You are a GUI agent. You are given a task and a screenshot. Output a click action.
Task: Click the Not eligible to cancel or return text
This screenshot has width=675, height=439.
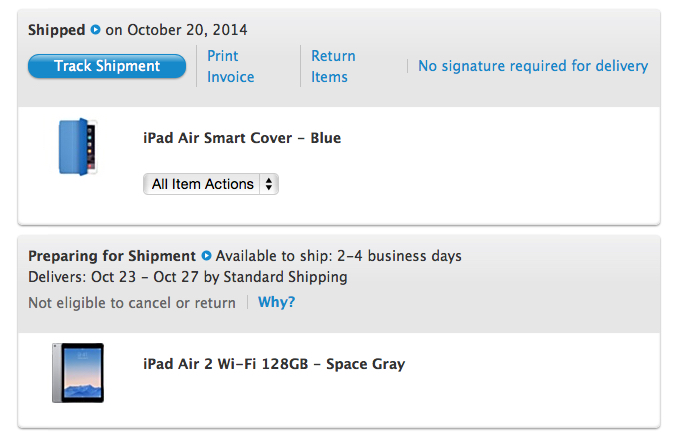click(132, 302)
